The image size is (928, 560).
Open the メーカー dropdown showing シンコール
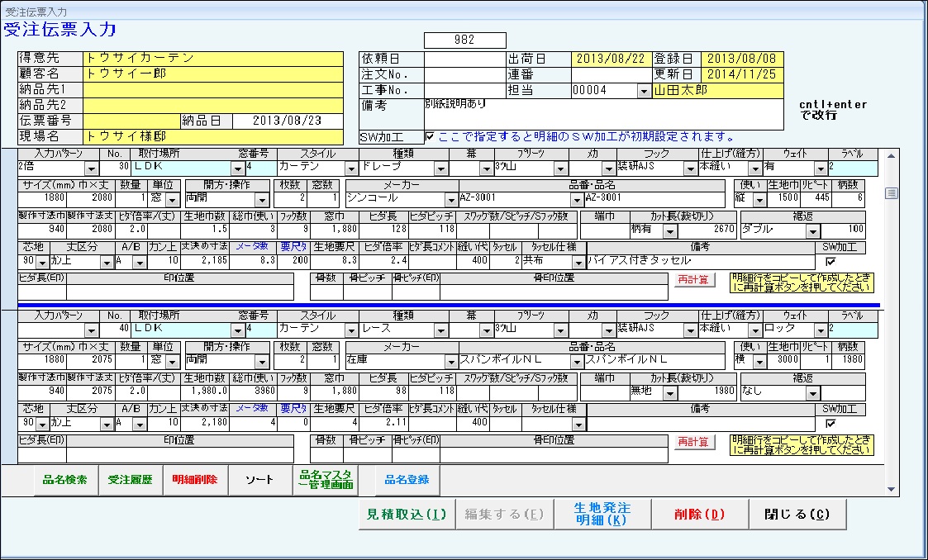(x=450, y=199)
